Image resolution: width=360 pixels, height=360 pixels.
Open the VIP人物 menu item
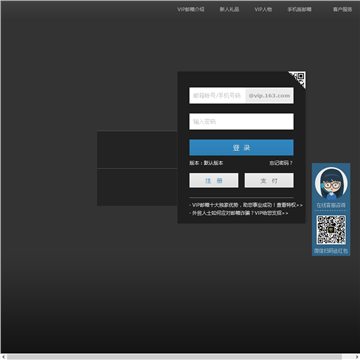click(263, 9)
